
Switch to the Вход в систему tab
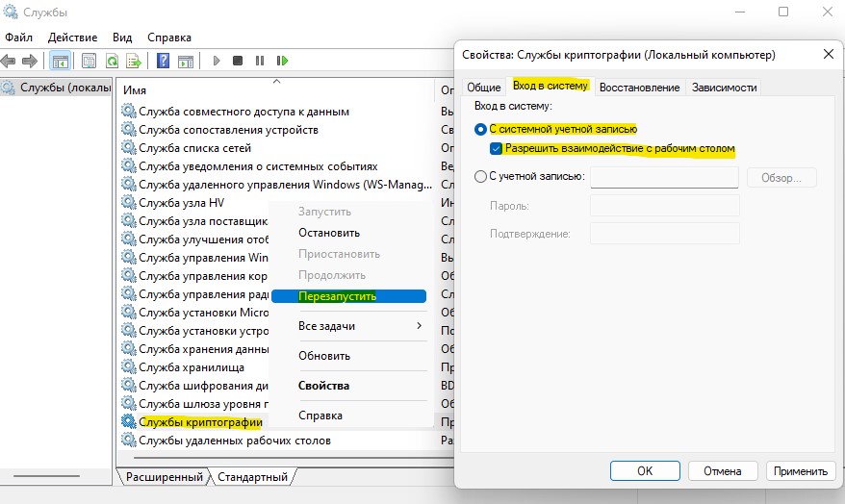[x=551, y=85]
